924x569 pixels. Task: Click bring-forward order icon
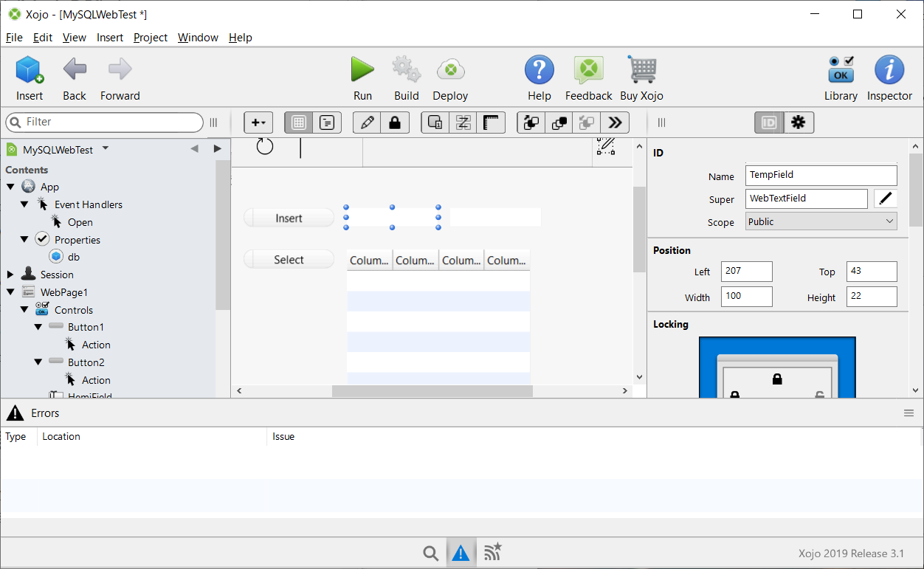pyautogui.click(x=531, y=123)
